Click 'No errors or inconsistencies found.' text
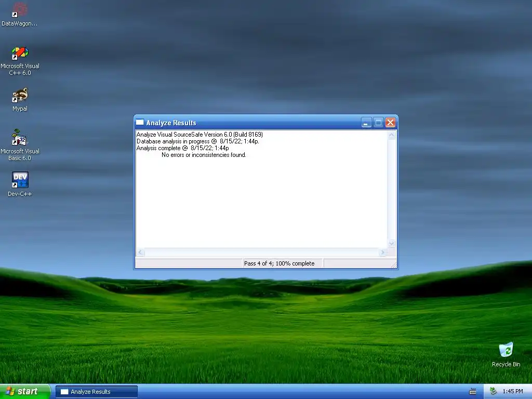The width and height of the screenshot is (532, 399). pyautogui.click(x=204, y=155)
